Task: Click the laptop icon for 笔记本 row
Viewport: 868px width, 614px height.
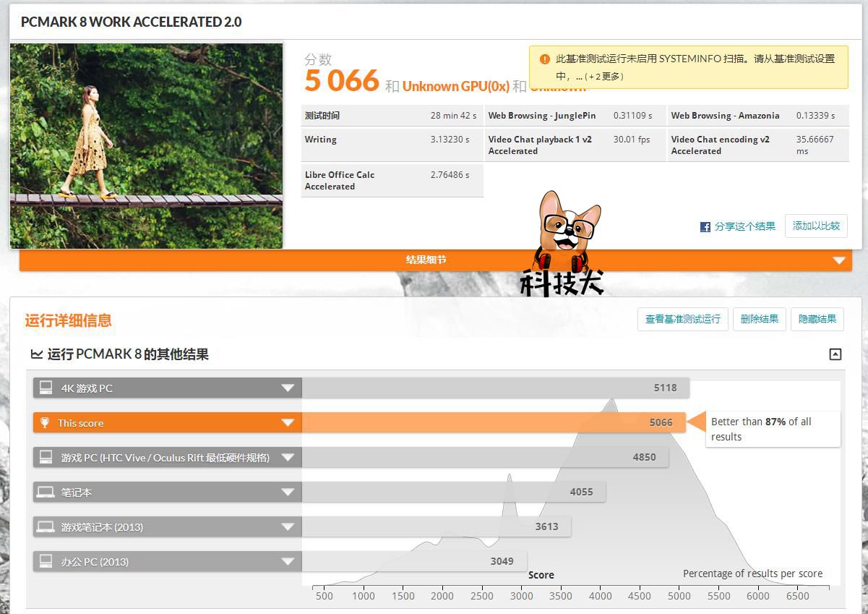Action: [46, 492]
